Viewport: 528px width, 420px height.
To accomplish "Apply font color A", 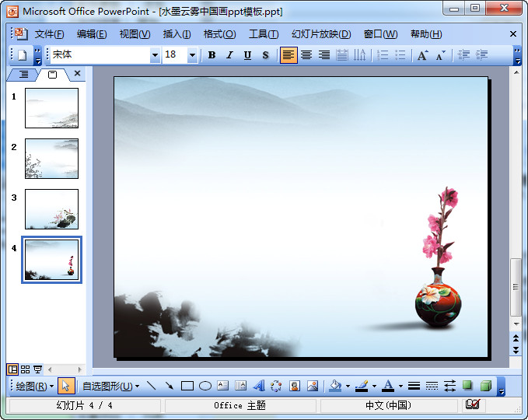I will coord(388,386).
